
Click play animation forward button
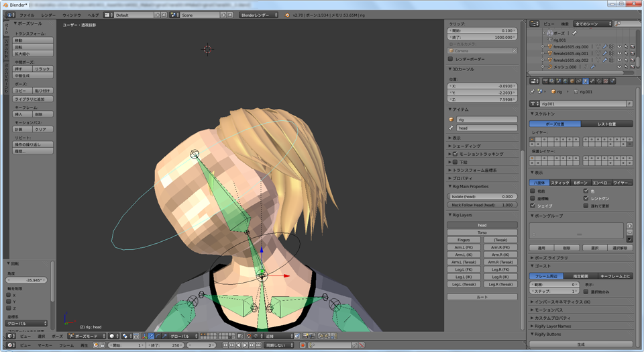click(x=245, y=345)
